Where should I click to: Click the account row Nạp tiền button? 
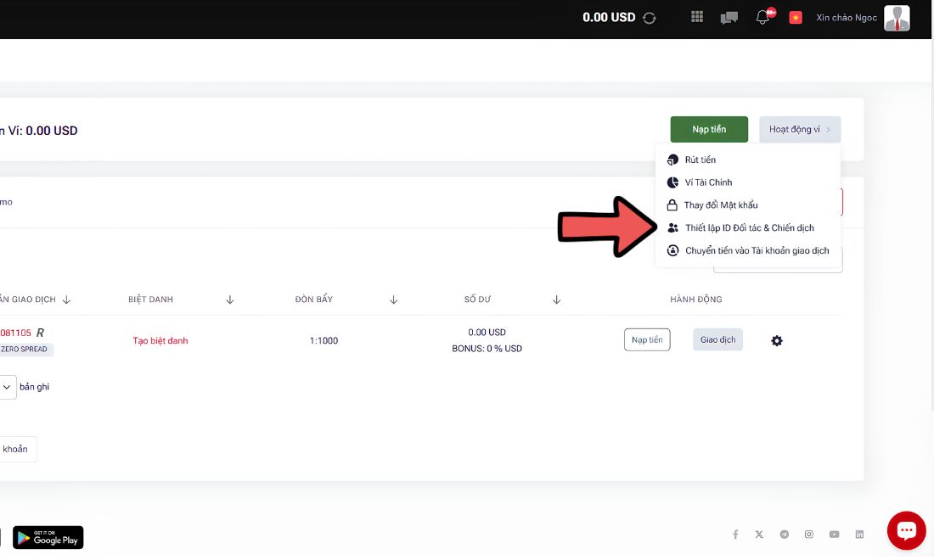point(647,339)
